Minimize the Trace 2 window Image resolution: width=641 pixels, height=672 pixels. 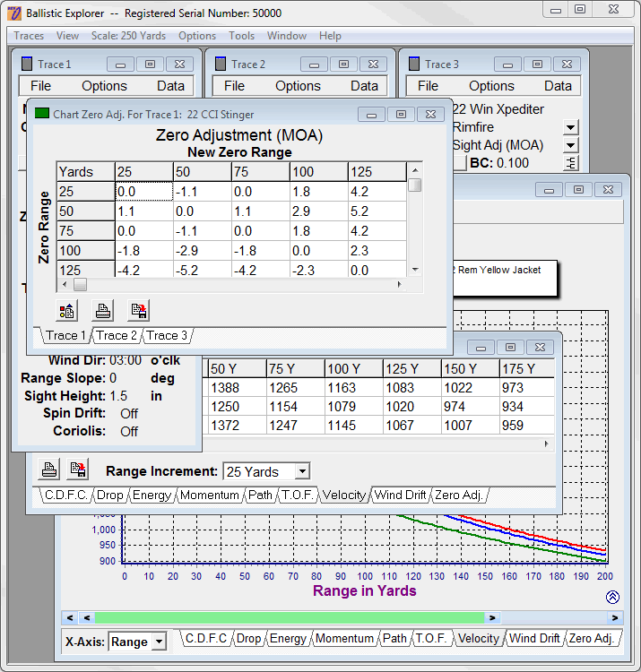[315, 65]
